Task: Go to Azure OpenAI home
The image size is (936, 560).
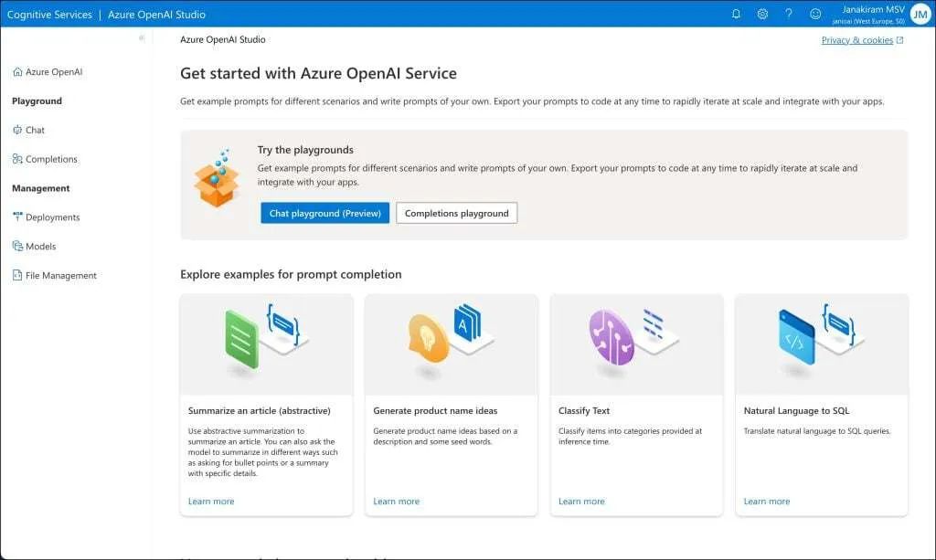Action: 48,71
